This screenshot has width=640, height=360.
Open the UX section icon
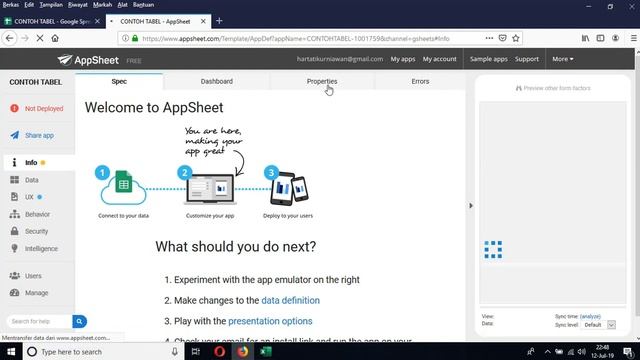15,197
